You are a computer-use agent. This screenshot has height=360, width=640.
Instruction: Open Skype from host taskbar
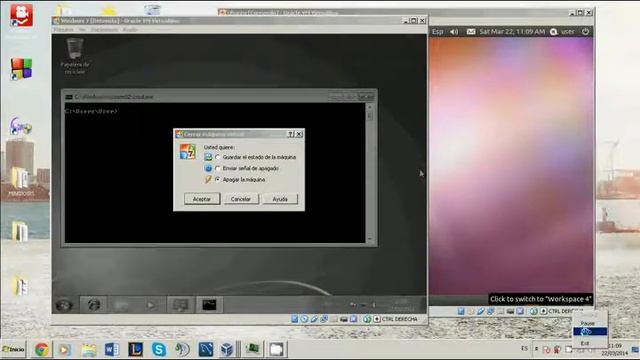coord(159,349)
